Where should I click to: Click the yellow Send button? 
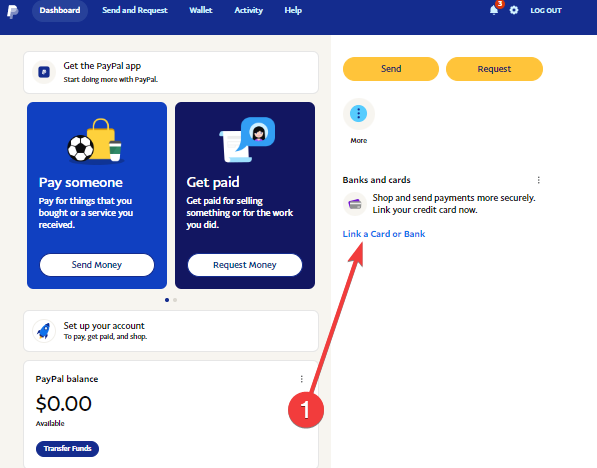(391, 69)
